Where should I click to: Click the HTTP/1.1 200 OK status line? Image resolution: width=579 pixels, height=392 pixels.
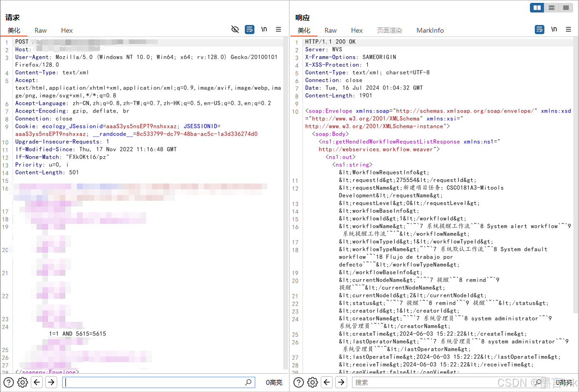click(330, 42)
